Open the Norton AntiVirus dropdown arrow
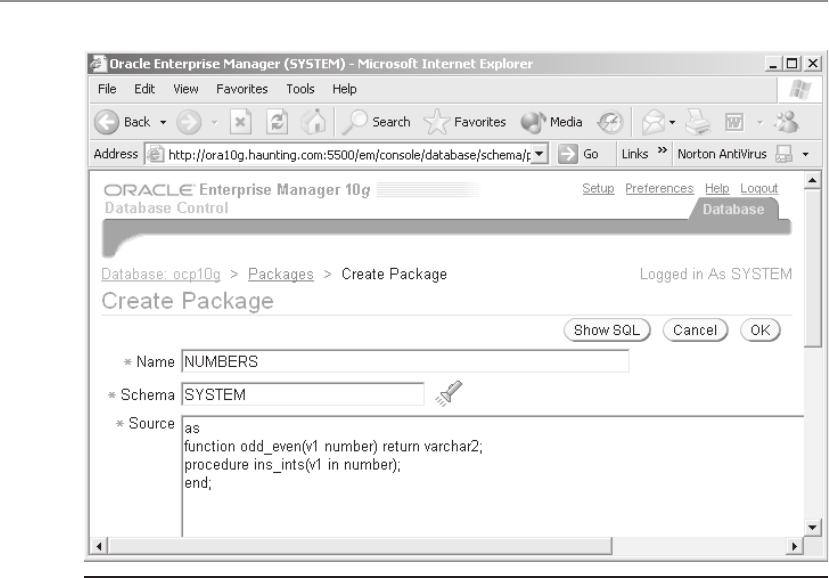Image resolution: width=829 pixels, height=578 pixels. (x=805, y=154)
